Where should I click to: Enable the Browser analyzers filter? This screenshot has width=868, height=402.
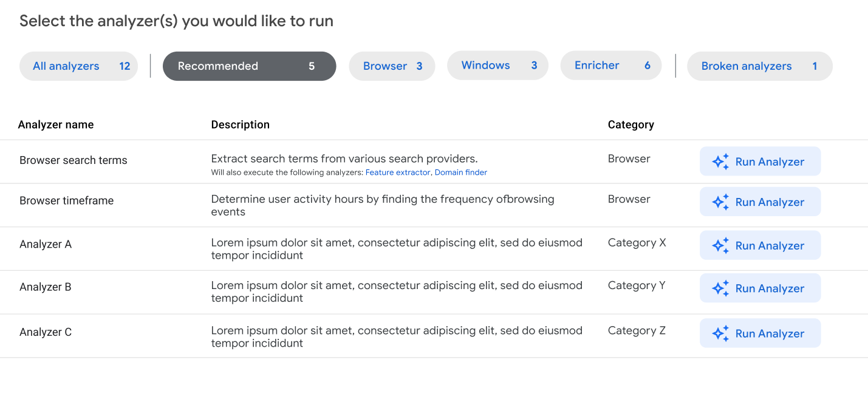[392, 66]
